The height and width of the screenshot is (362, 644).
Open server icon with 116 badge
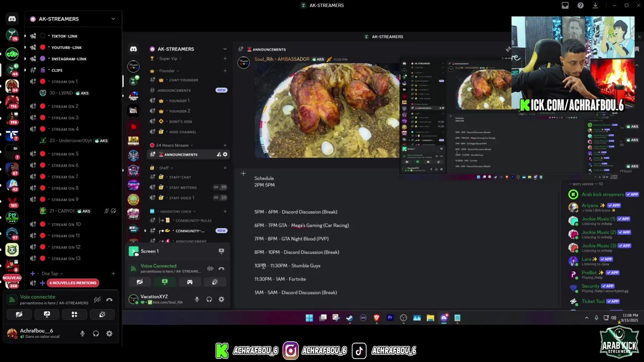tap(12, 102)
